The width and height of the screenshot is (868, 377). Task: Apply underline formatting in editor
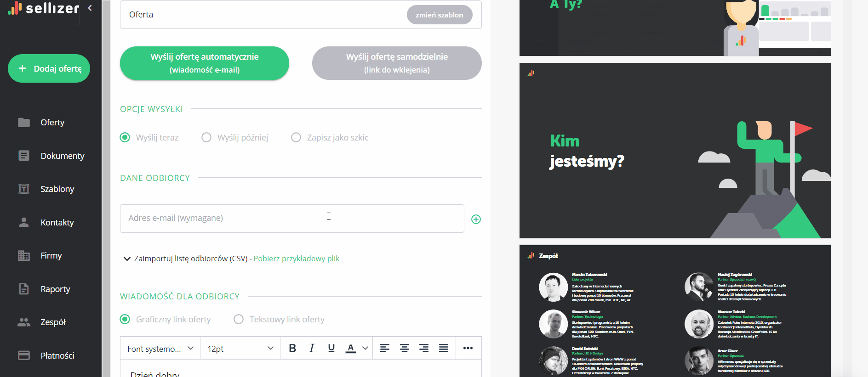pos(331,349)
